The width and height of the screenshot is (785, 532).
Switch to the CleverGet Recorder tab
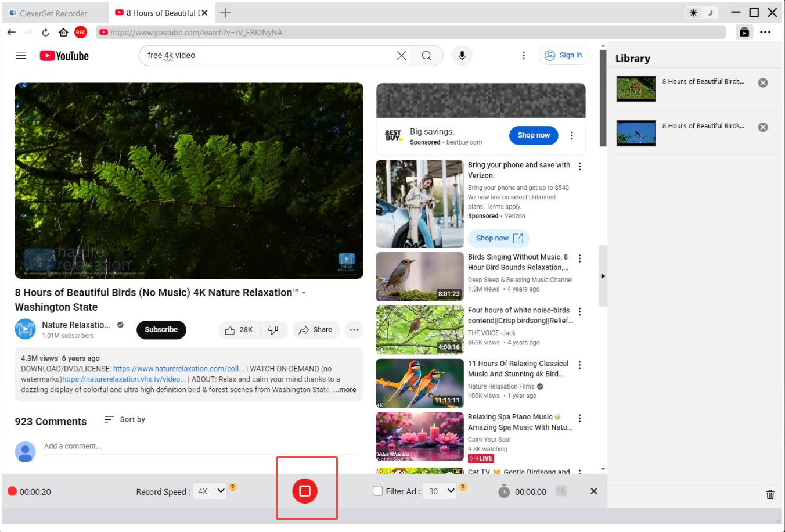click(x=53, y=13)
